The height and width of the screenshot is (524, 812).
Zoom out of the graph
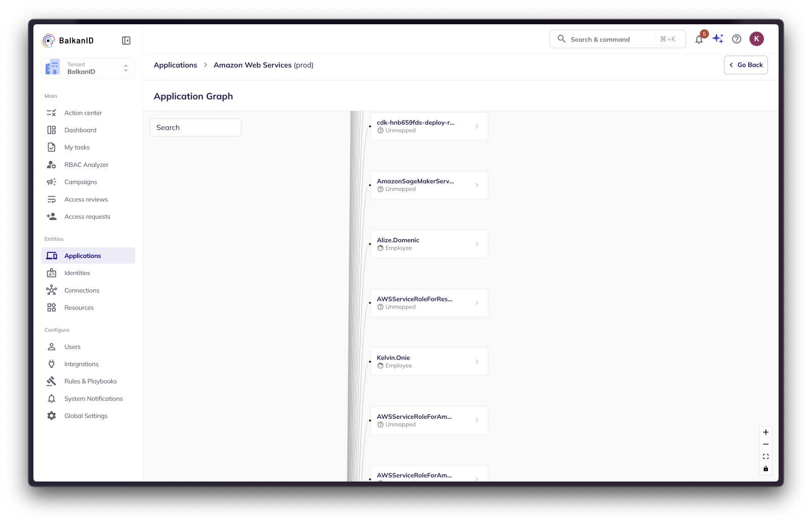pyautogui.click(x=765, y=445)
